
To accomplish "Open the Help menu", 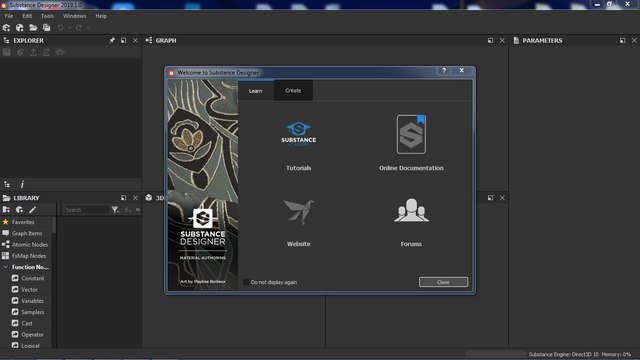I will point(101,16).
